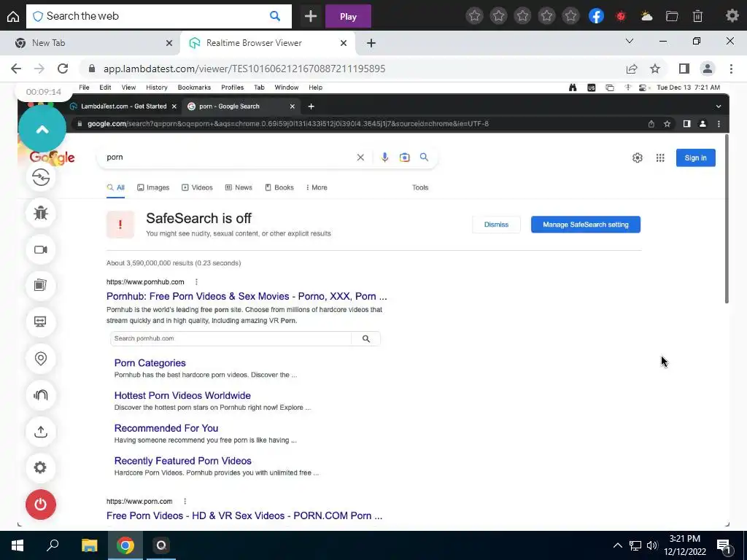The width and height of the screenshot is (747, 560).
Task: Click the Dismiss SafeSearch button
Action: (x=496, y=225)
